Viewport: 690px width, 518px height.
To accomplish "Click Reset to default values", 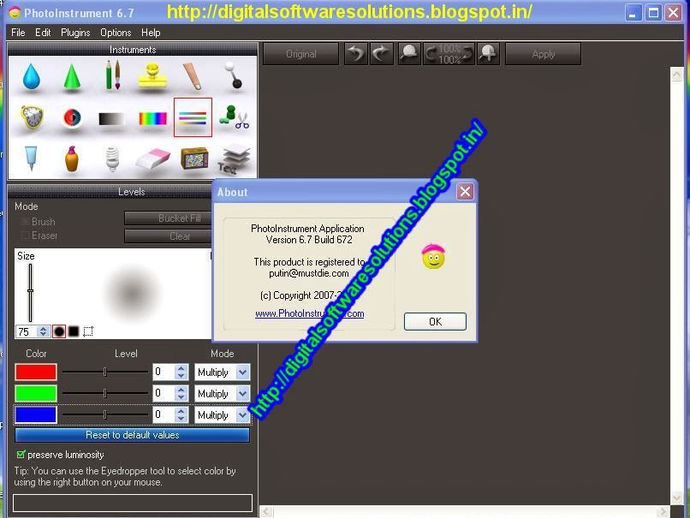I will click(132, 435).
